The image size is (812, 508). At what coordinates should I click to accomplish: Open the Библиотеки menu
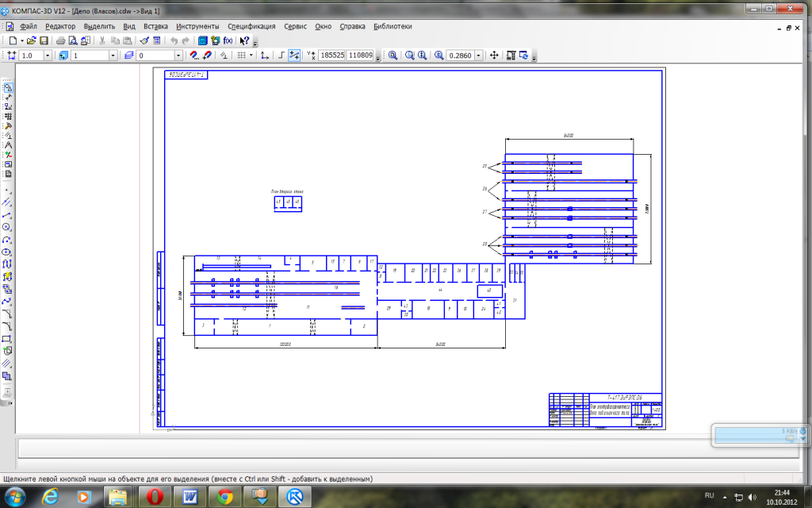(393, 26)
